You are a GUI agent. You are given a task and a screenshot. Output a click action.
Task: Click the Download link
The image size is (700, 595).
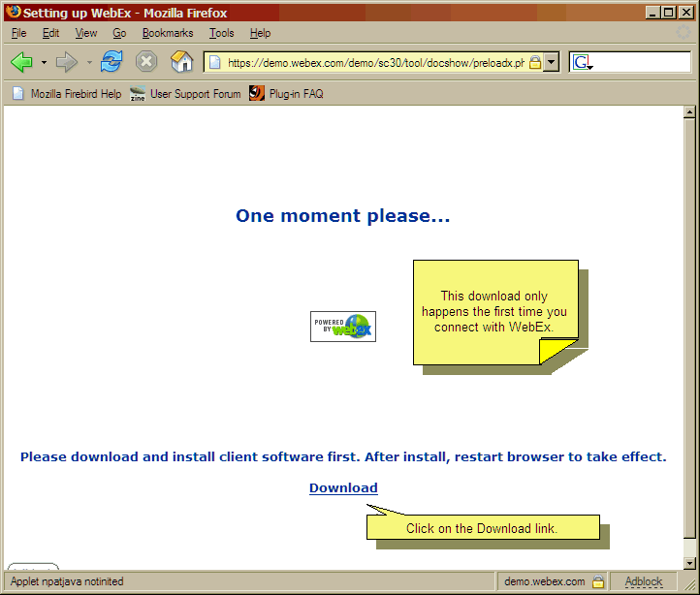click(343, 487)
